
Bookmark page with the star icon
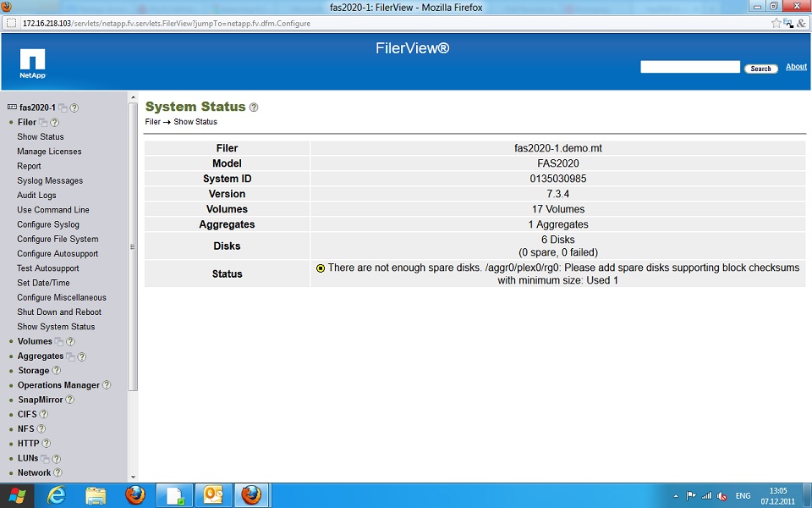776,23
